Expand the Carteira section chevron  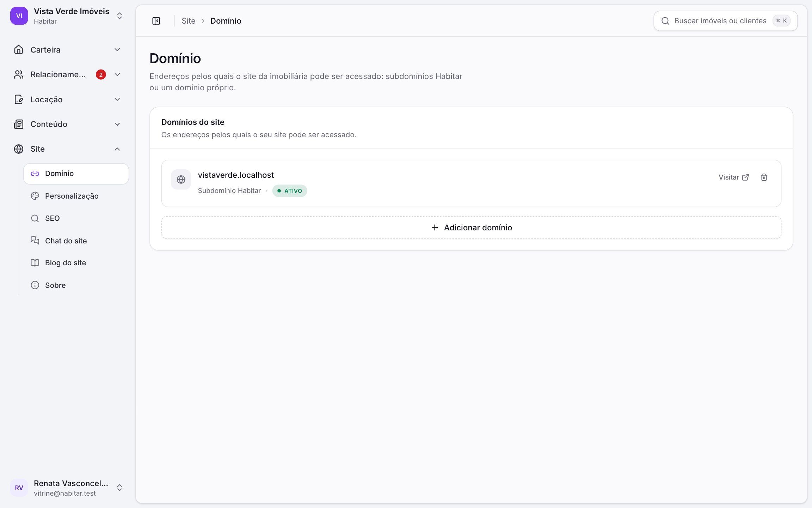(117, 50)
